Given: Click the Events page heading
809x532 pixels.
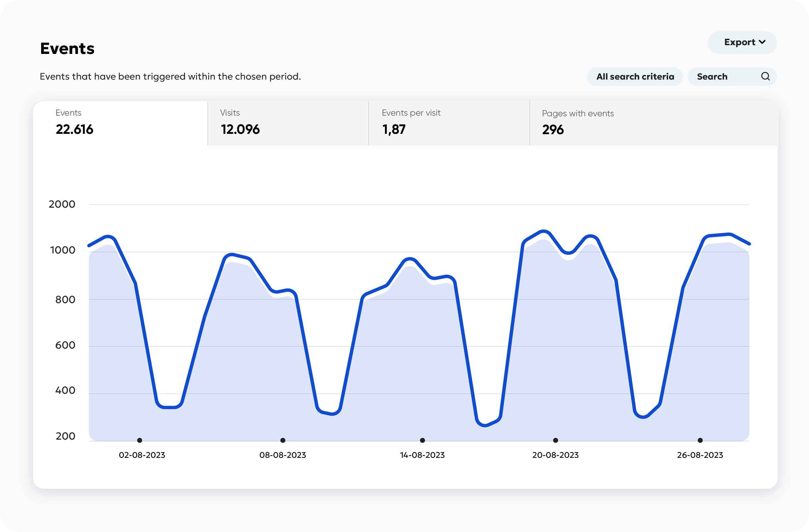Looking at the screenshot, I should [x=67, y=48].
